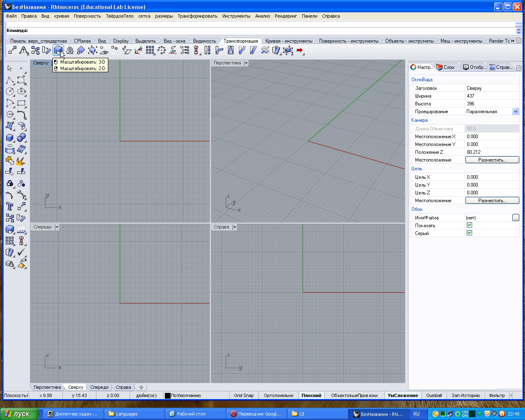Click the Explode tool icon
This screenshot has height=420, width=525.
coord(21,161)
